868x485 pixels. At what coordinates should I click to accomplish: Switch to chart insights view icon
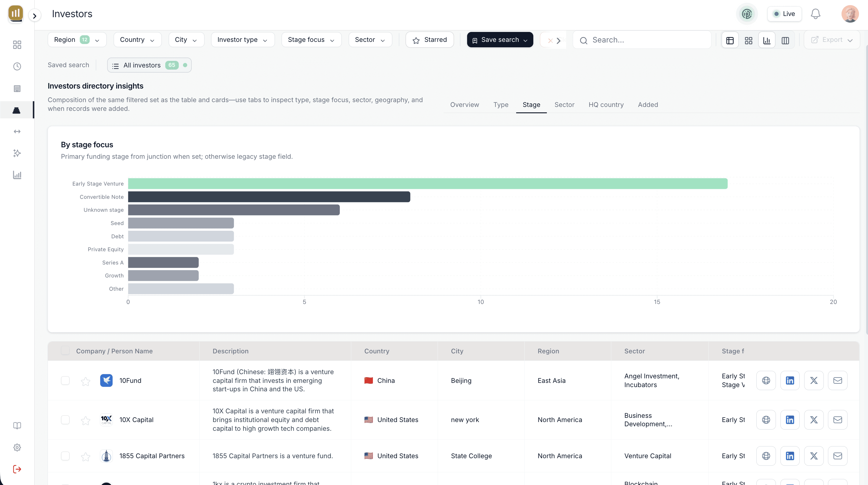click(x=767, y=40)
